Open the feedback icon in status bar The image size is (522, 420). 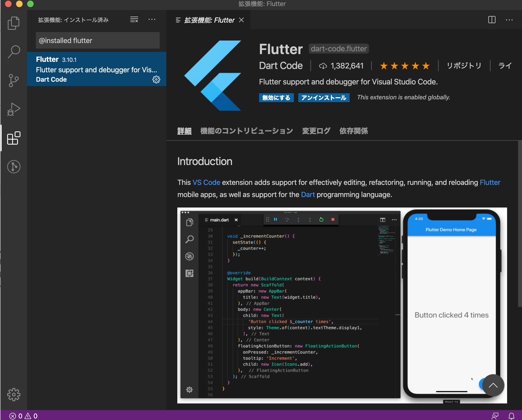[495, 416]
